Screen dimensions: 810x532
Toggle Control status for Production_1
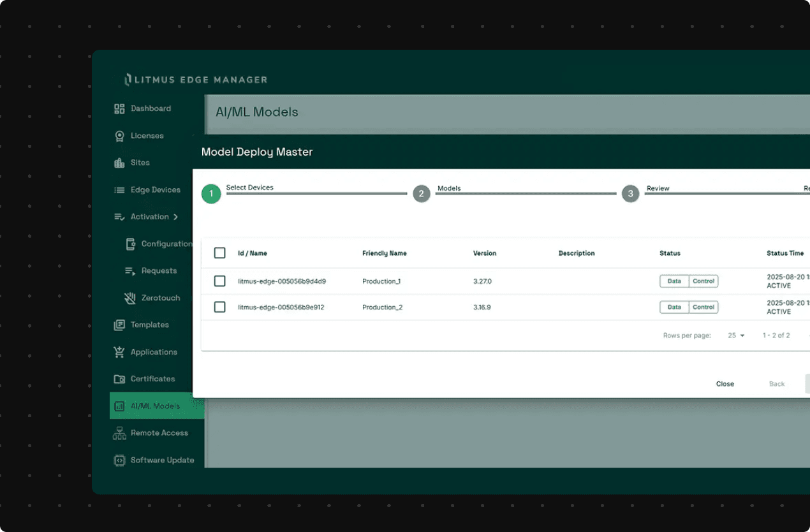pyautogui.click(x=703, y=281)
